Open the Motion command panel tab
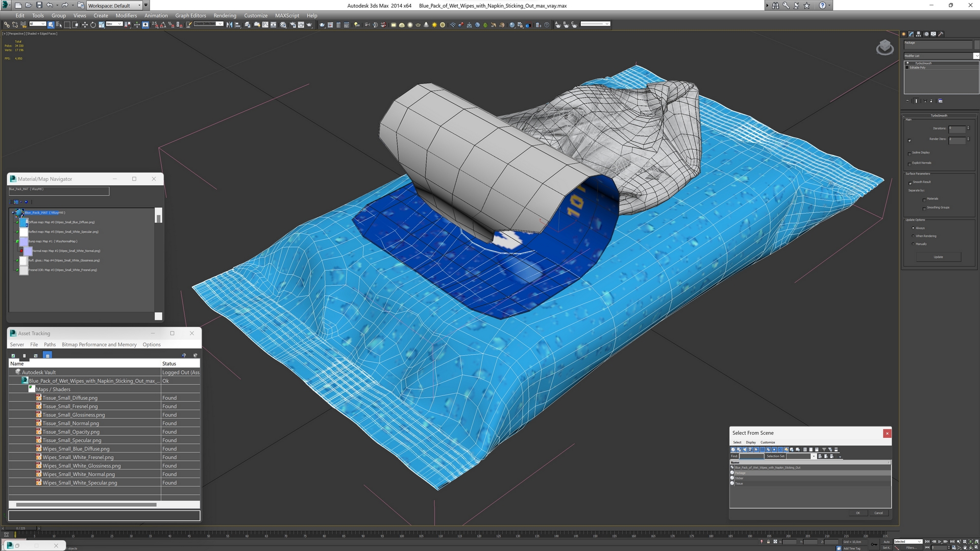This screenshot has height=551, width=980. (926, 34)
